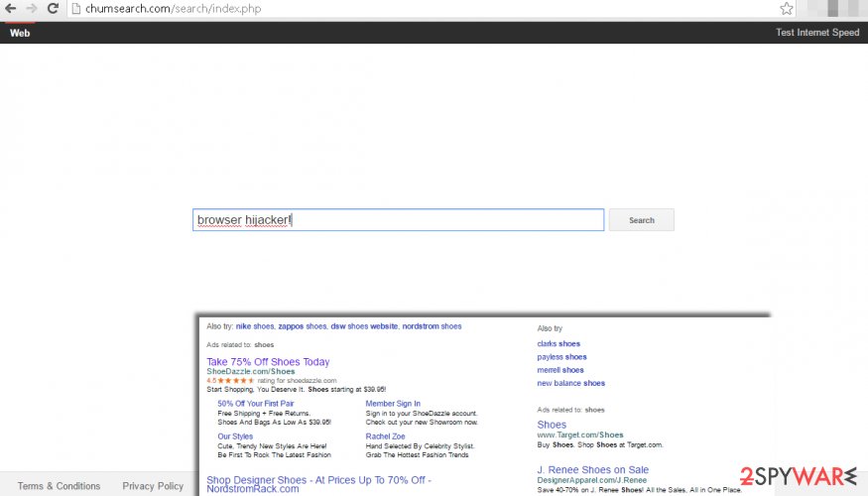This screenshot has height=496, width=868.
Task: Bookmark this page with the star icon
Action: click(786, 8)
